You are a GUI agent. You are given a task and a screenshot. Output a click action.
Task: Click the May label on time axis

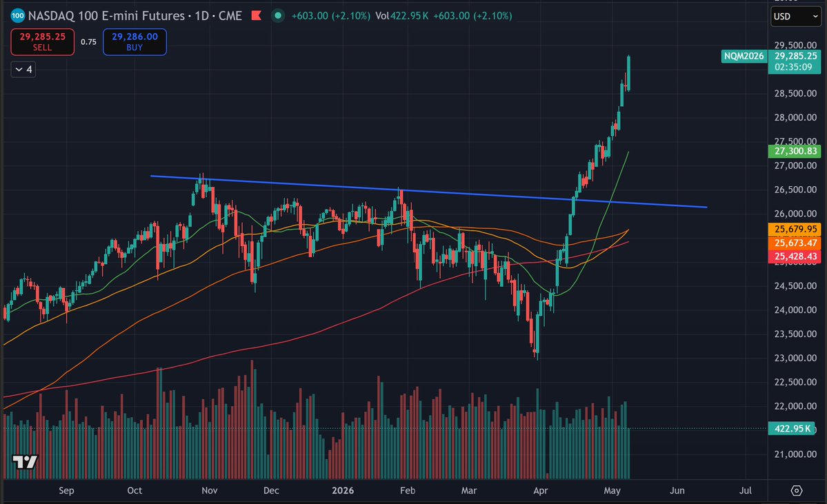612,491
